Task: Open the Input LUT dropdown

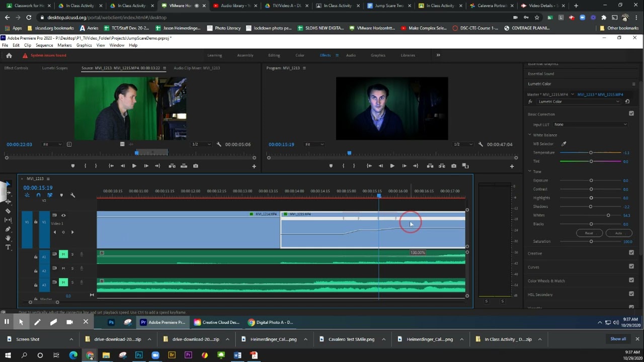Action: pos(590,124)
